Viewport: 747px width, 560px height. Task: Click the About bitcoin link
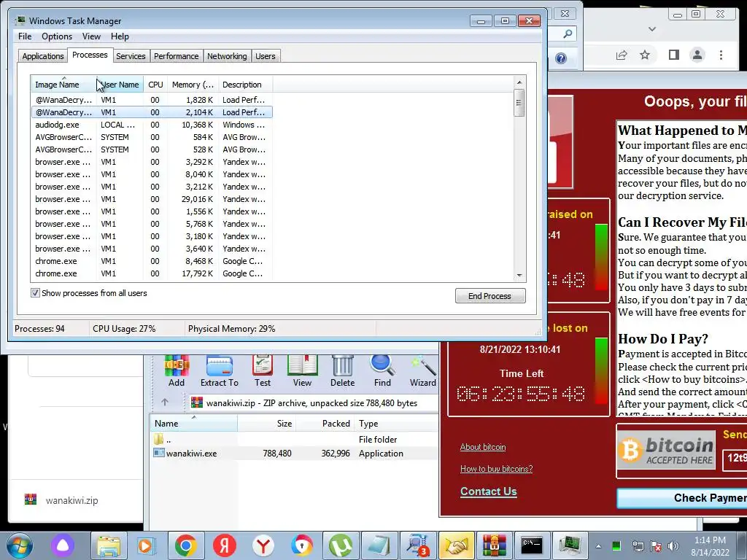(483, 447)
